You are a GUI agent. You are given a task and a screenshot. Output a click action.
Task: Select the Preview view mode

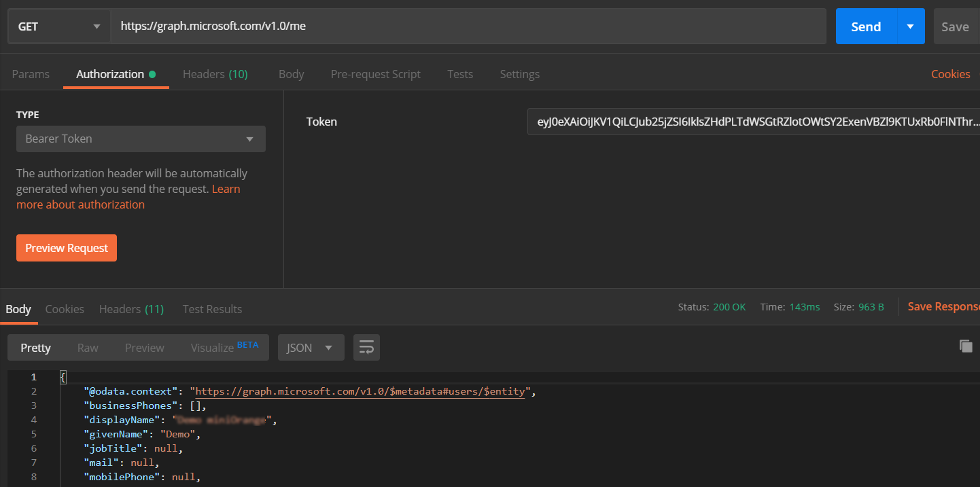pyautogui.click(x=145, y=348)
